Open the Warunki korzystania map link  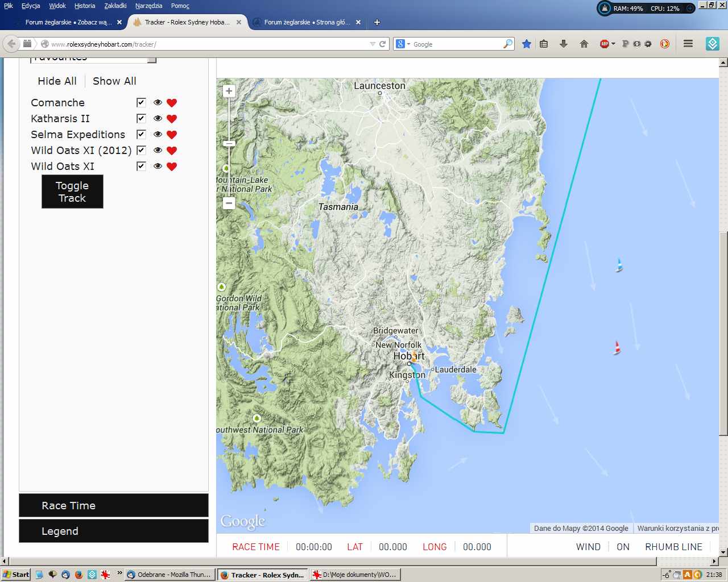677,528
